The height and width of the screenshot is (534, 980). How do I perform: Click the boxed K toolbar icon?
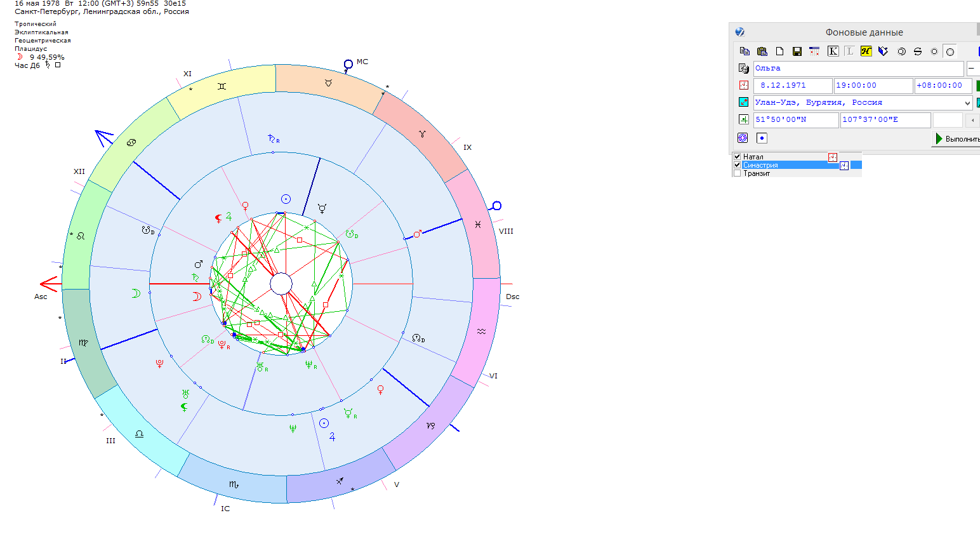click(x=833, y=51)
